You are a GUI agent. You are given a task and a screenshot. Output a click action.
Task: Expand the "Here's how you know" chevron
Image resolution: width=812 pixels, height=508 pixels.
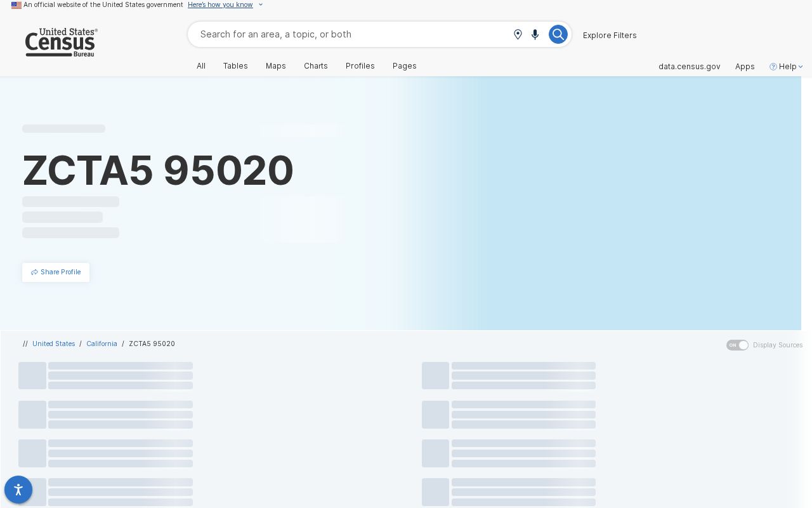click(260, 5)
